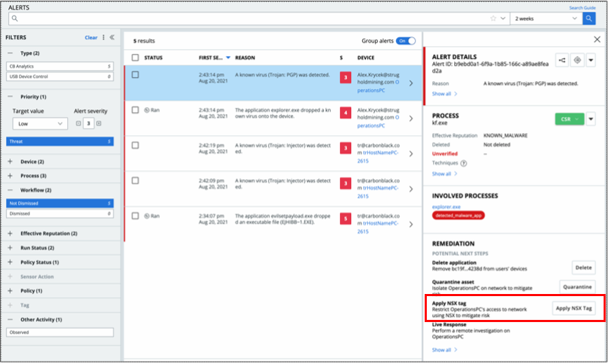Collapse the Filters panel with double chevron
The image size is (609, 364).
pos(112,37)
